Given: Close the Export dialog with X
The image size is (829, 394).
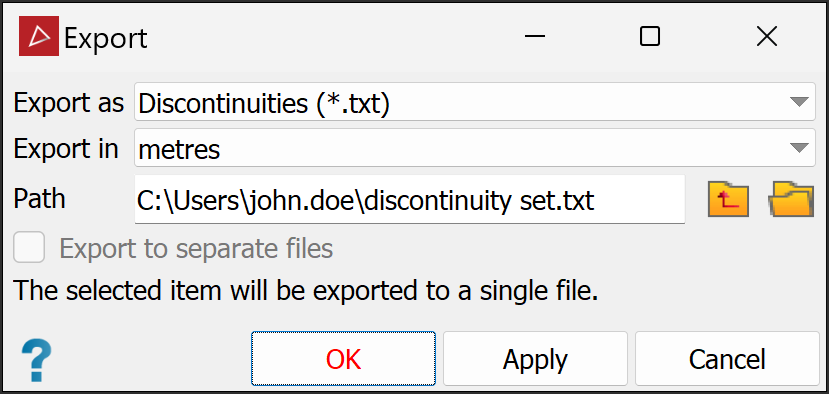Looking at the screenshot, I should [766, 36].
